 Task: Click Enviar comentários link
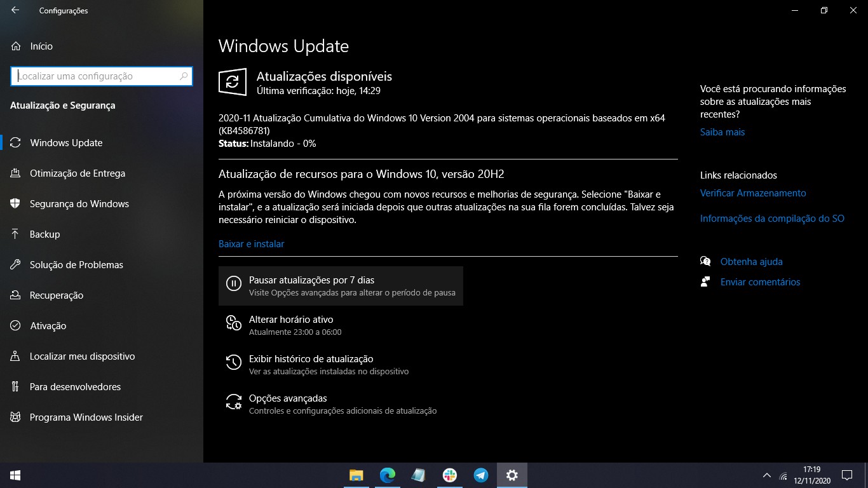pyautogui.click(x=760, y=282)
